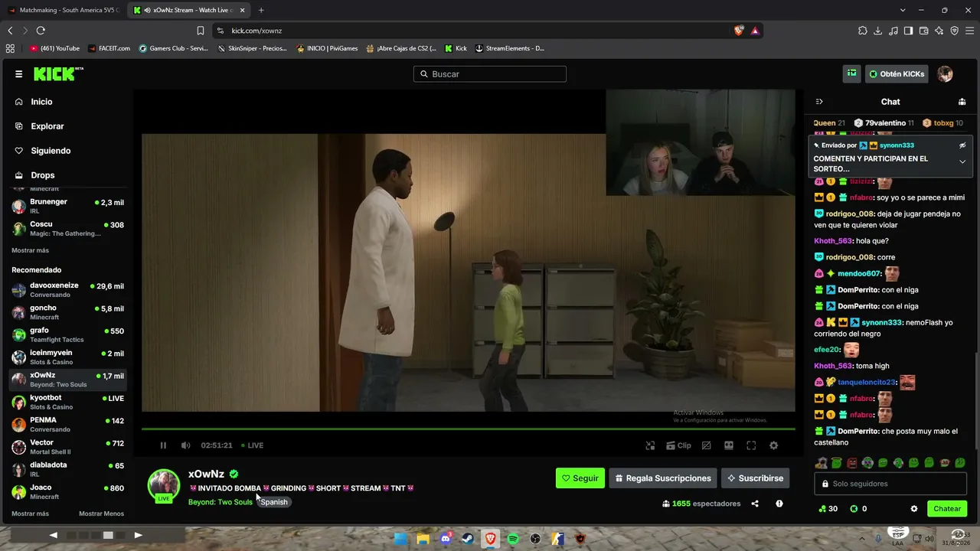The image size is (980, 551).
Task: Open a new browser tab
Action: pos(261,10)
